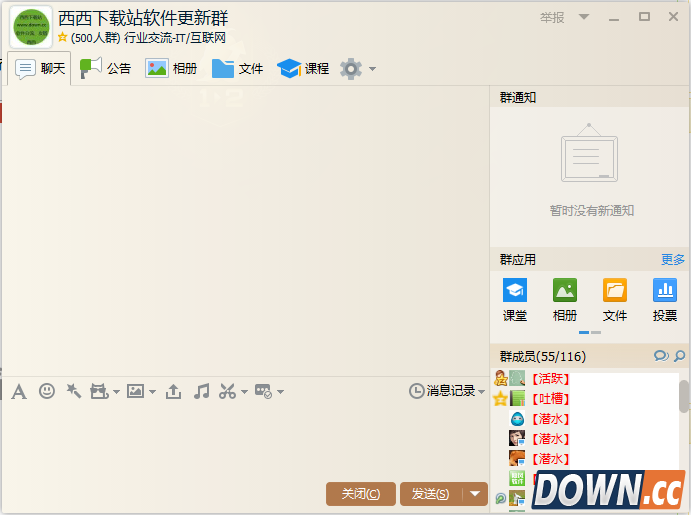Click the star admin icon beside 【吐槽】
The image size is (691, 515).
pyautogui.click(x=500, y=399)
